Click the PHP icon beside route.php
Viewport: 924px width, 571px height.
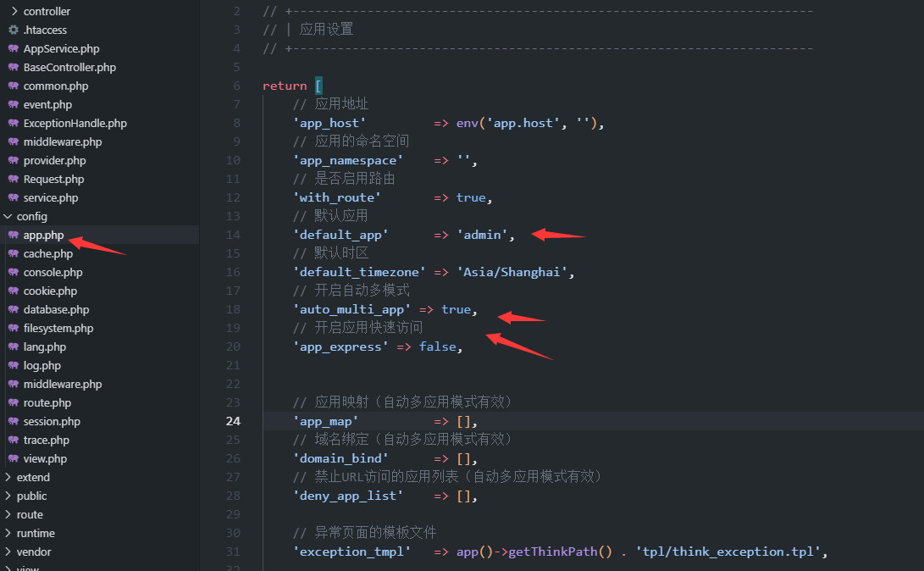14,403
